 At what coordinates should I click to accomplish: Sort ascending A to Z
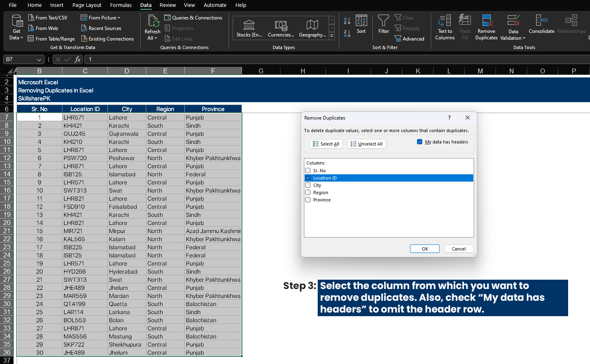[347, 21]
